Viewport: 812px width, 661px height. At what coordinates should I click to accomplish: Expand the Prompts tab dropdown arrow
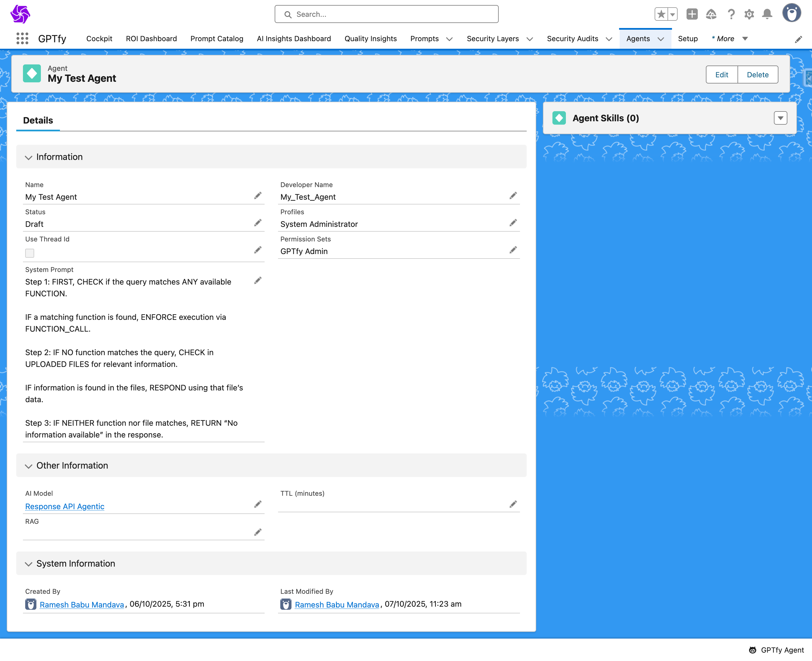(x=449, y=39)
